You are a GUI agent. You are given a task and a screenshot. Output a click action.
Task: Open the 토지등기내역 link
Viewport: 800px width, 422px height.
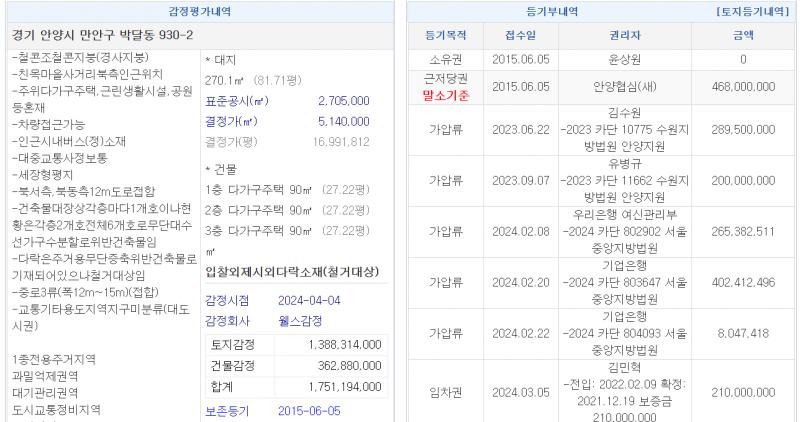pos(753,11)
